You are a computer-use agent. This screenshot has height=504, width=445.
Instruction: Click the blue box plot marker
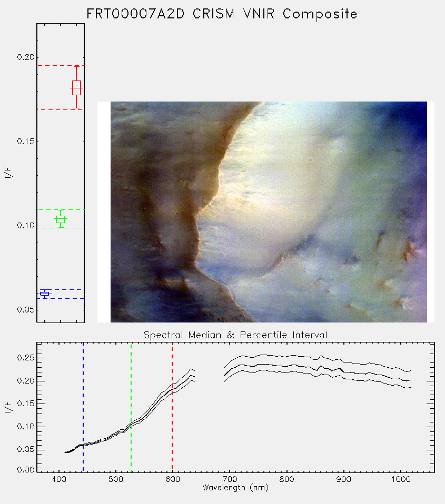pos(45,294)
